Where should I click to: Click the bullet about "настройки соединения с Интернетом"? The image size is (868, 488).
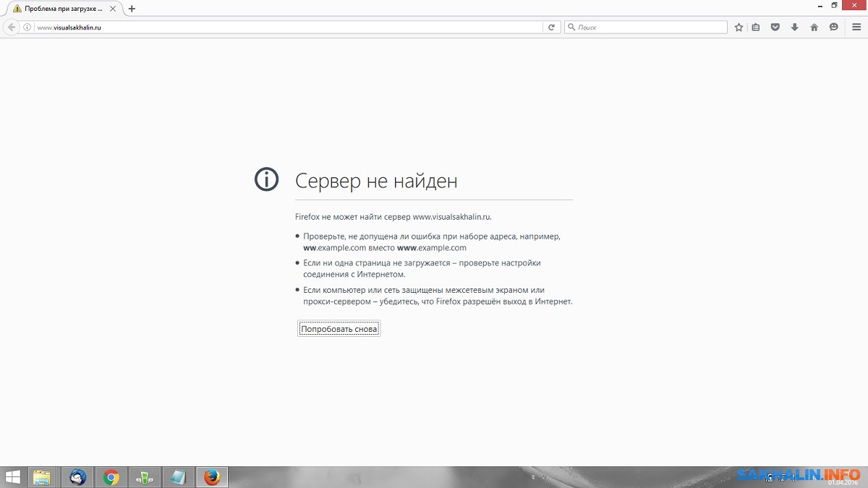422,268
